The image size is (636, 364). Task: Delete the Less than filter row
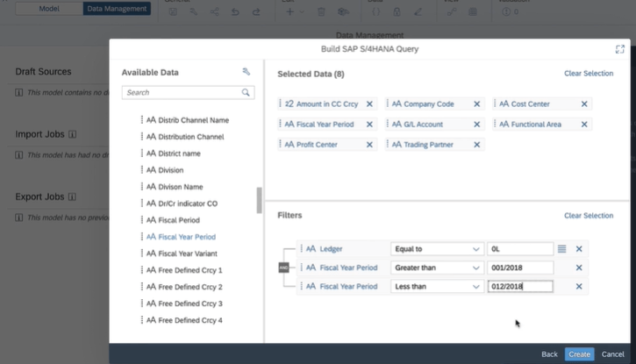click(x=579, y=286)
